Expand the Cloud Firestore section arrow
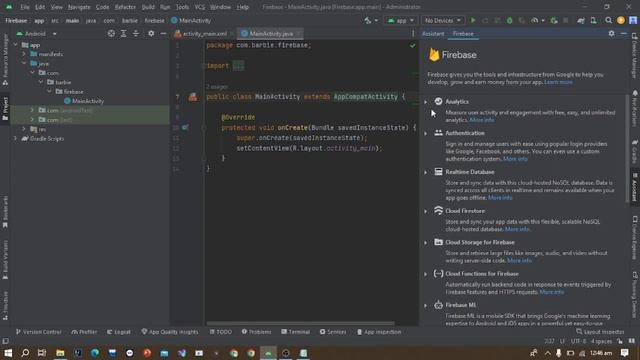 click(x=425, y=211)
